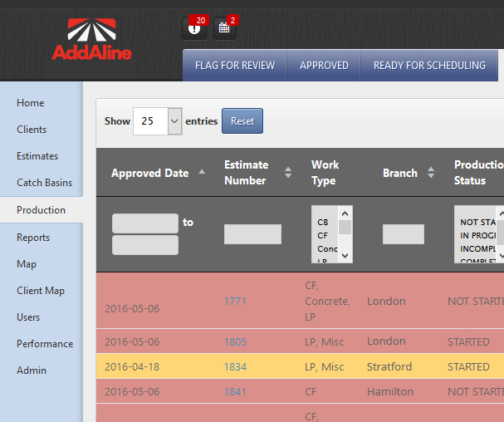Viewport: 504px width, 422px height.
Task: Open estimate number 1834 link
Action: pyautogui.click(x=235, y=366)
